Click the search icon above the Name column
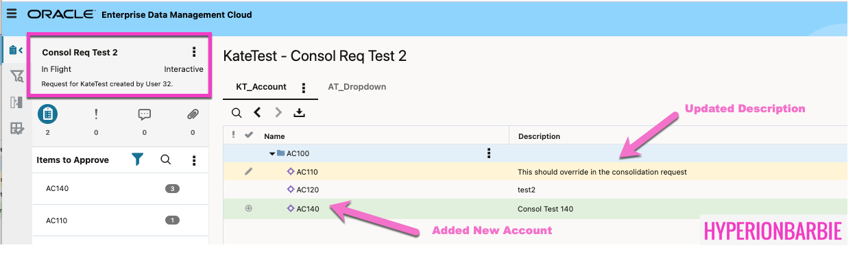 pos(236,113)
